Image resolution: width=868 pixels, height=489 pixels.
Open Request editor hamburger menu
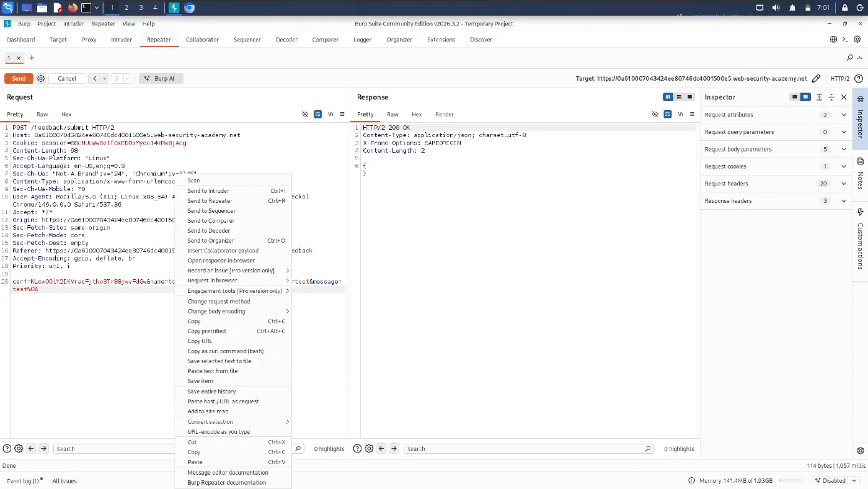click(x=342, y=114)
